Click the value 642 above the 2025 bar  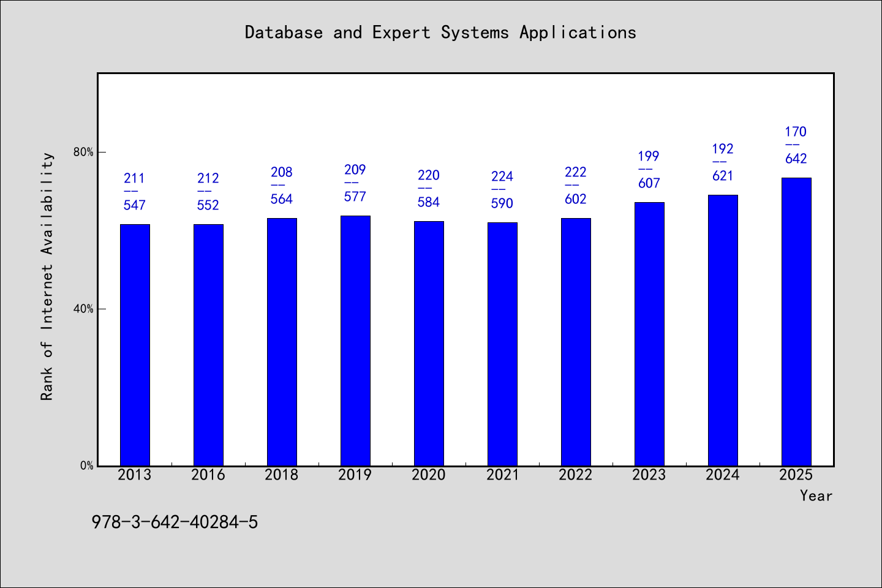click(x=796, y=159)
